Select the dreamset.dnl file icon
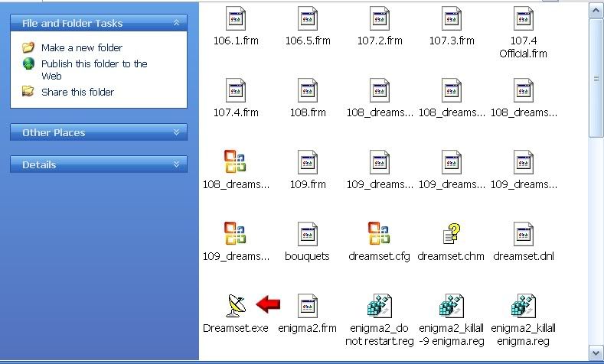The height and width of the screenshot is (364, 604). 524,234
